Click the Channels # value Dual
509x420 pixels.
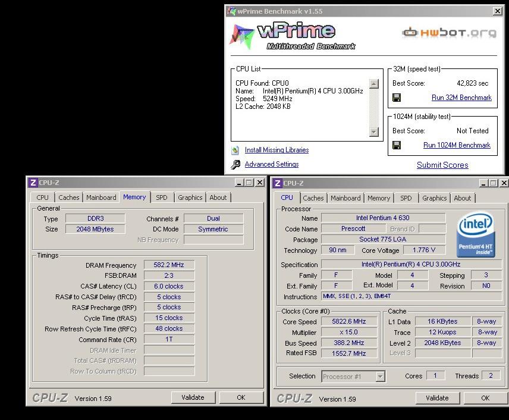click(x=213, y=218)
